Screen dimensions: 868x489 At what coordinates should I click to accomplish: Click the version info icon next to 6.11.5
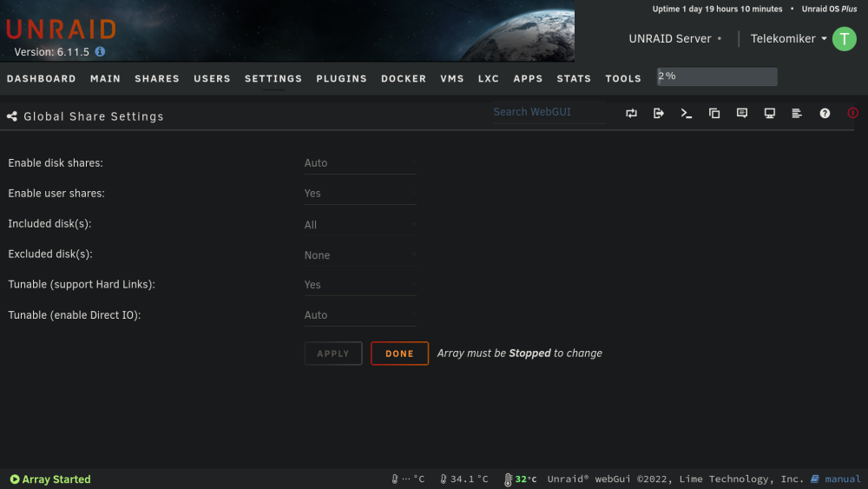[100, 51]
